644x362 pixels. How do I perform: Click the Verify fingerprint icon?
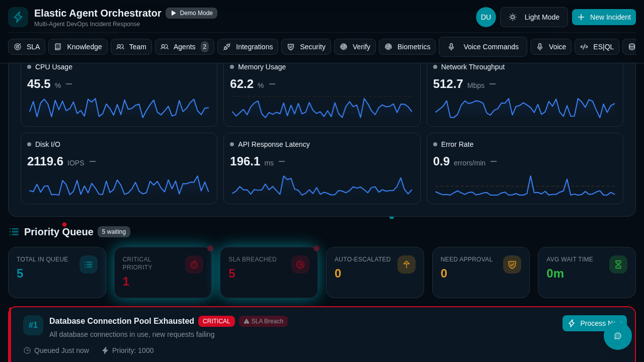344,47
